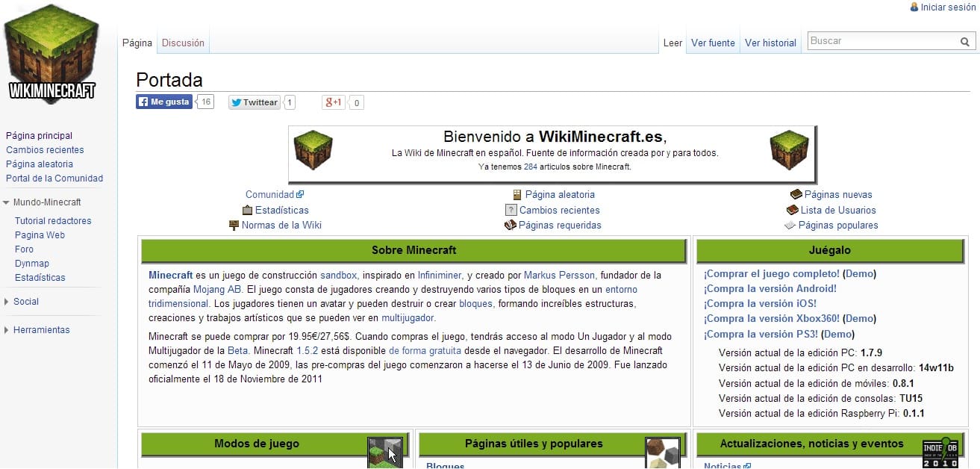
Task: Click the Twitter tweet count 1
Action: click(290, 102)
